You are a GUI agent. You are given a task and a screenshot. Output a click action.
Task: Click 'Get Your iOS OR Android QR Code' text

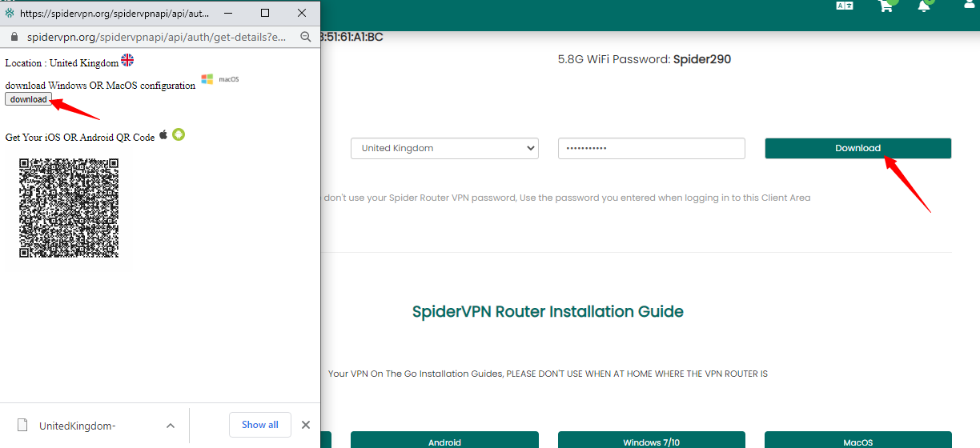(80, 137)
